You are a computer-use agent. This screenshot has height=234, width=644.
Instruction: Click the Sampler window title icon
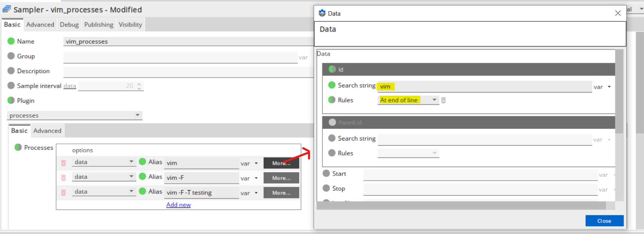7,10
